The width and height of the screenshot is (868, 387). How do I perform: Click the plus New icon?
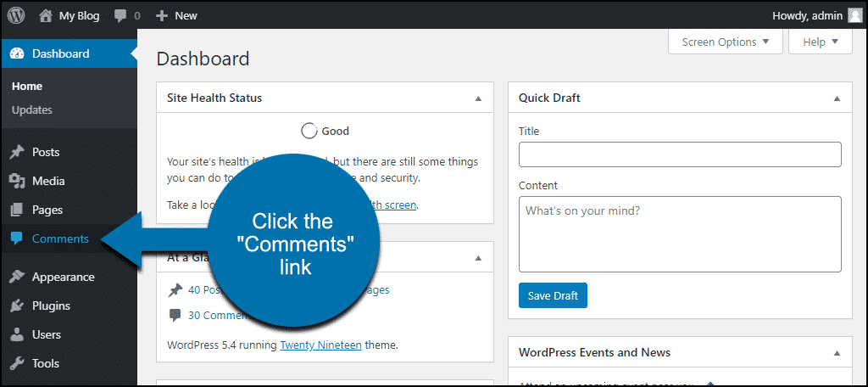[x=162, y=15]
